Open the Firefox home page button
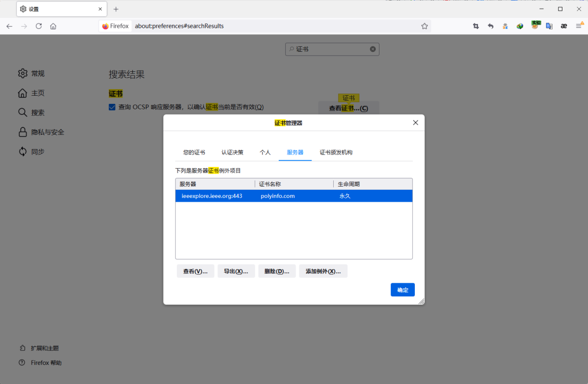Viewport: 588px width, 384px height. click(x=53, y=26)
